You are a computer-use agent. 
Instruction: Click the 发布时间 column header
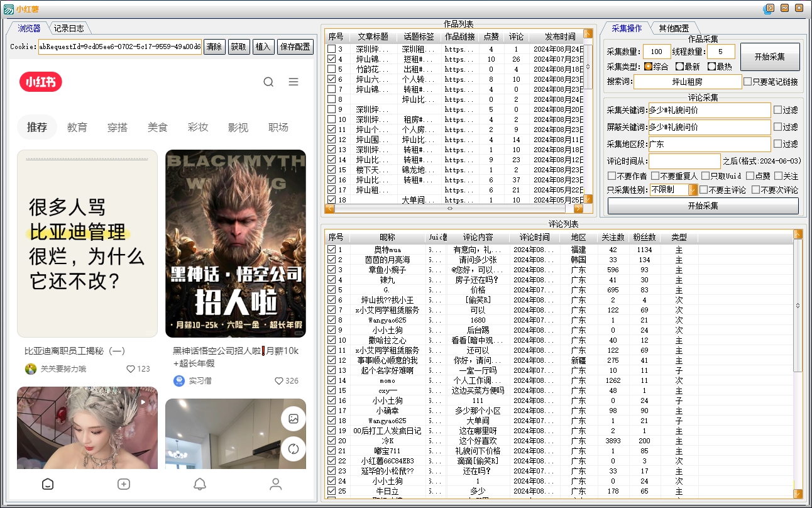point(560,36)
